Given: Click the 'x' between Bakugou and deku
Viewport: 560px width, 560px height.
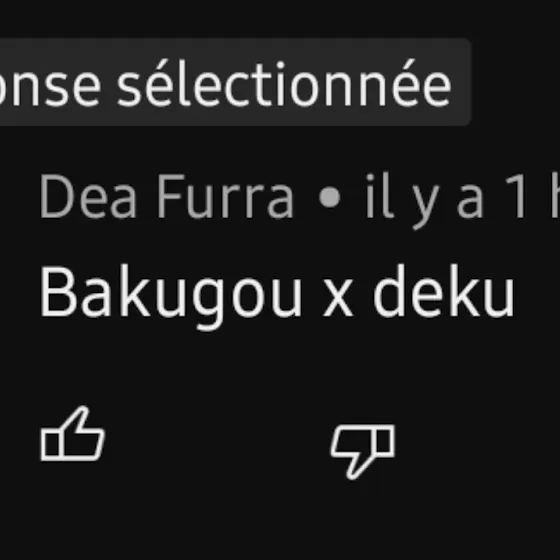Looking at the screenshot, I should pyautogui.click(x=338, y=299).
